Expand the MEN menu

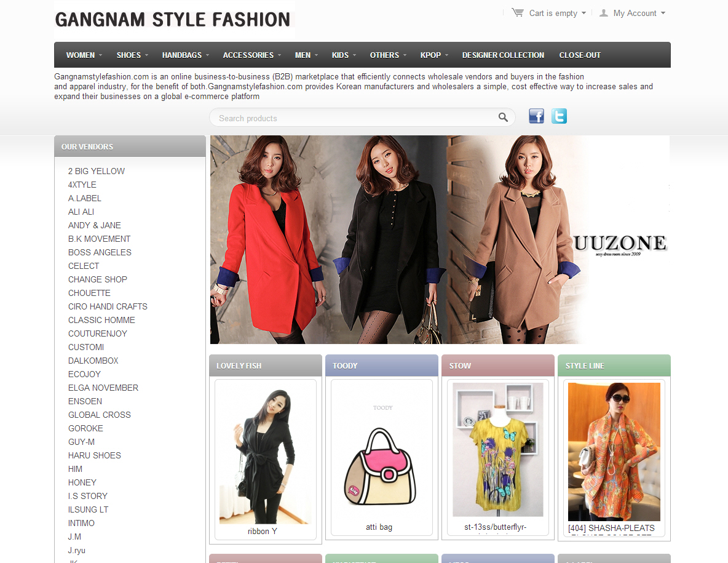click(306, 55)
